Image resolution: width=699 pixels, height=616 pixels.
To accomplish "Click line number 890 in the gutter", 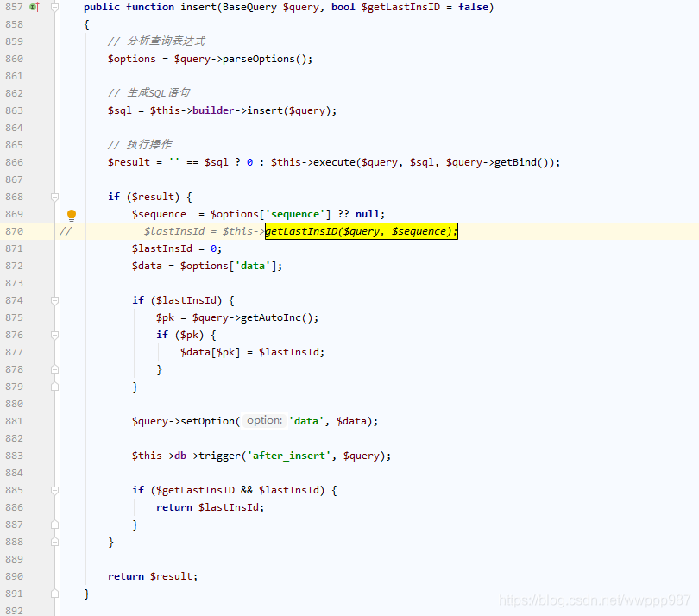I will [x=15, y=576].
